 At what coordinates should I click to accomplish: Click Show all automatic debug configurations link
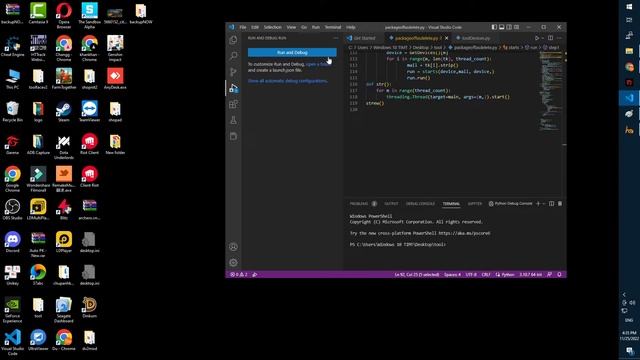pos(288,81)
